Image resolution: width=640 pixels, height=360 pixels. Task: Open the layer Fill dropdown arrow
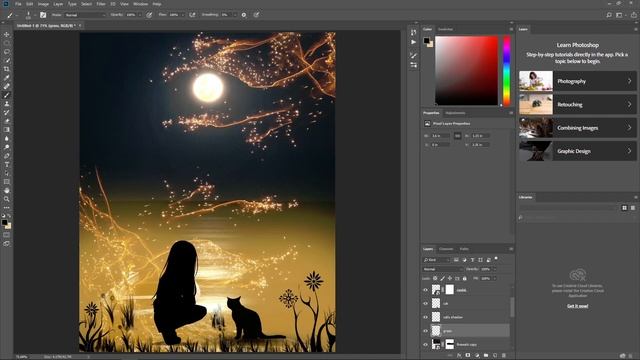pos(495,278)
